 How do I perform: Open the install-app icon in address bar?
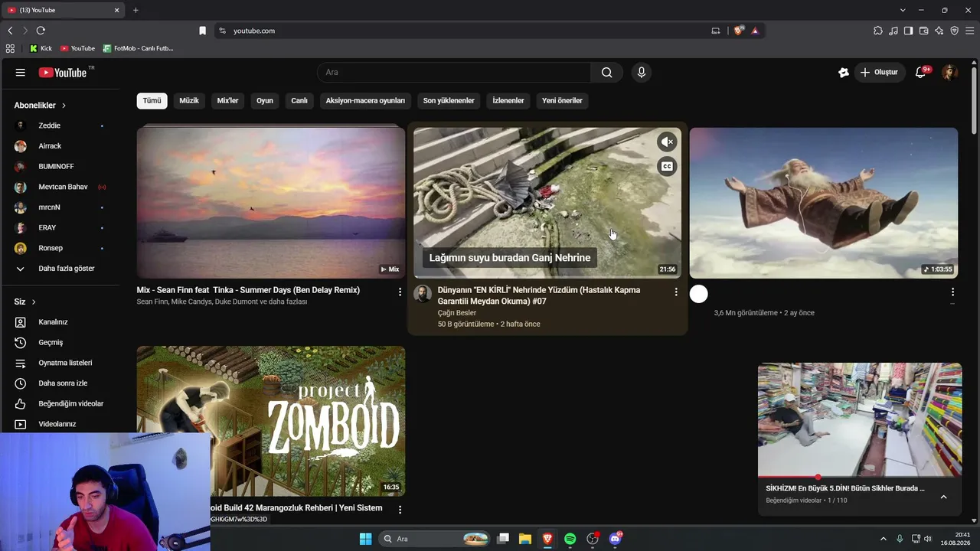(x=716, y=31)
